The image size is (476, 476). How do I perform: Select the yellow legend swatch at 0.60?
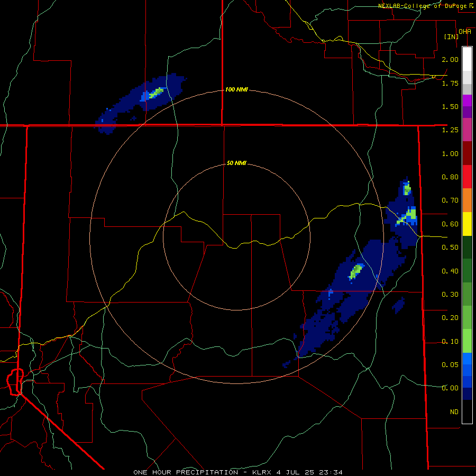coord(467,224)
